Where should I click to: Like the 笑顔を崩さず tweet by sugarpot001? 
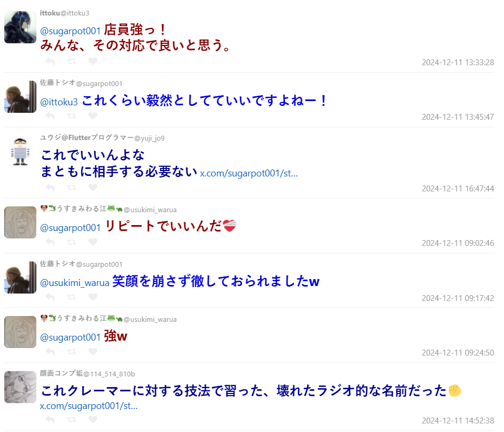pyautogui.click(x=93, y=297)
